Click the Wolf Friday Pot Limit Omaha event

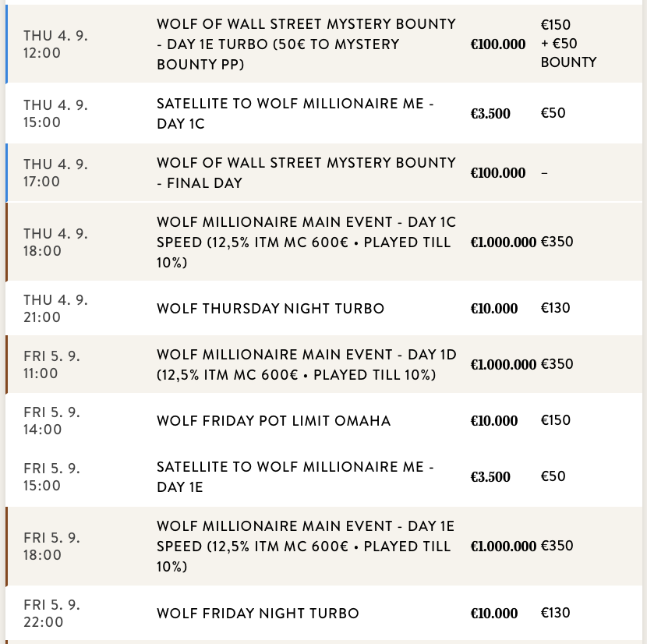274,421
